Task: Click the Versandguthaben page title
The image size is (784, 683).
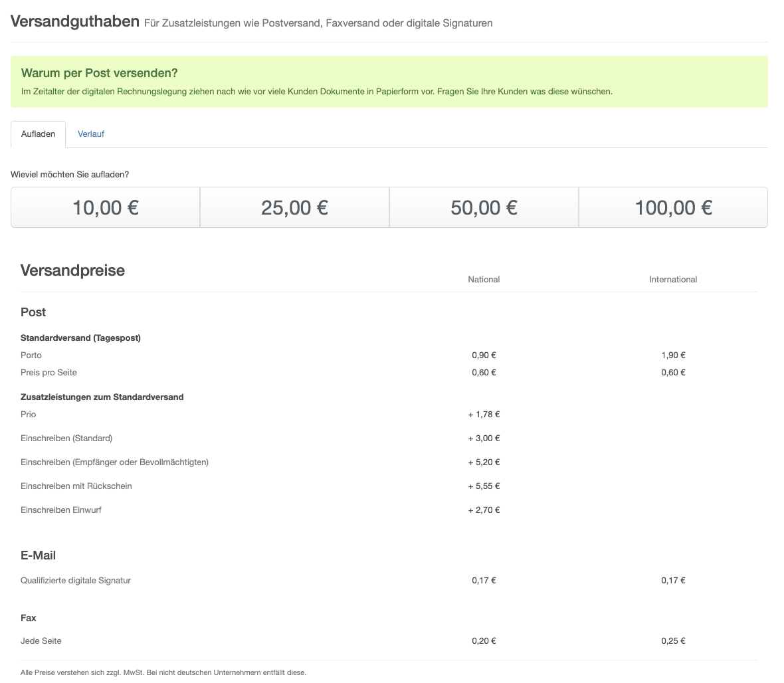Action: pos(74,22)
